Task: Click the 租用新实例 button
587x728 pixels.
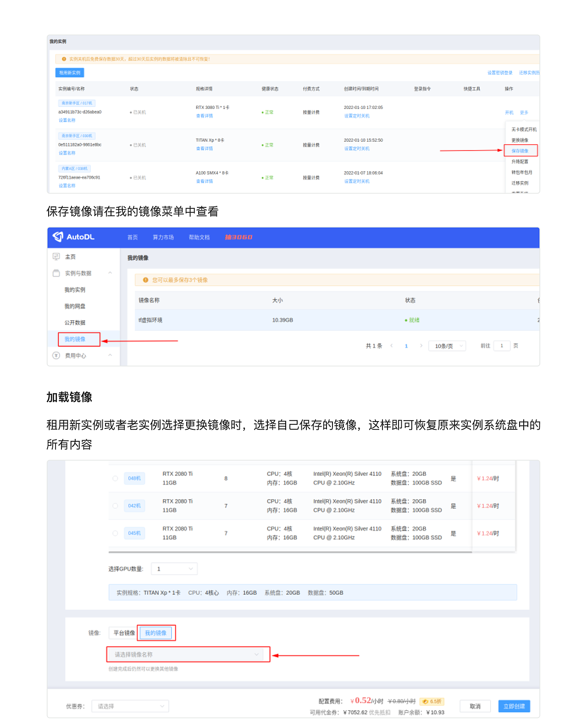Action: tap(70, 72)
